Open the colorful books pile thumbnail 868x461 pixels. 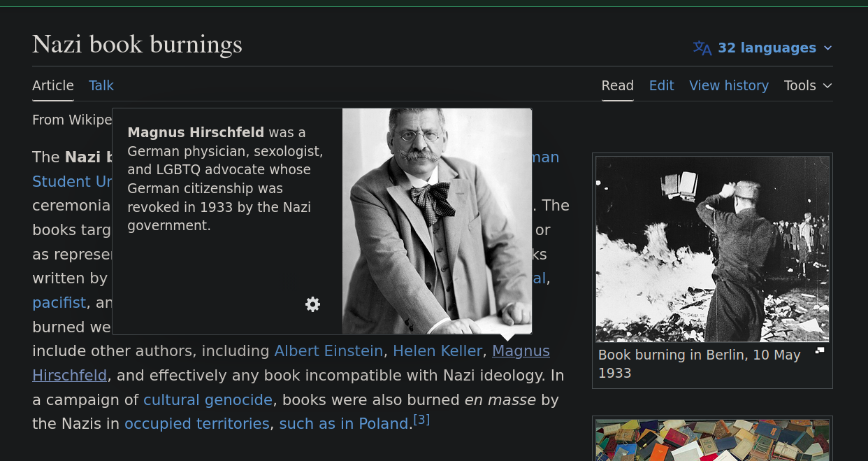pyautogui.click(x=712, y=440)
